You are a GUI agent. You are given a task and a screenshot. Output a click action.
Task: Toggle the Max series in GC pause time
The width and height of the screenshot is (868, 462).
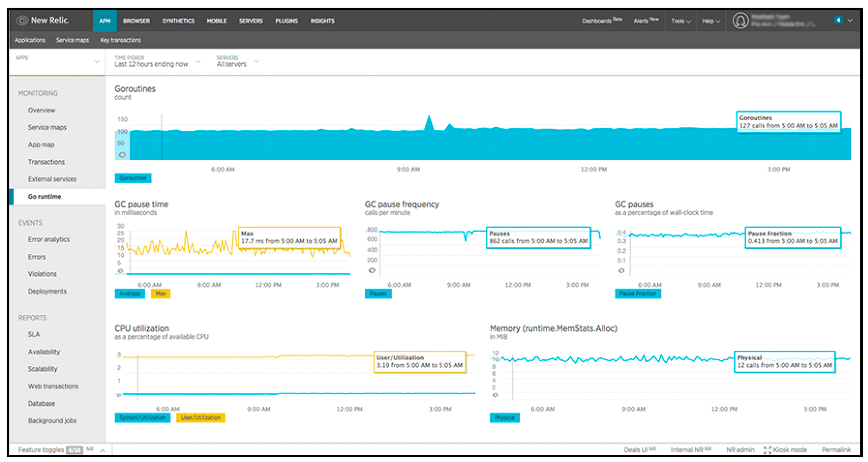point(161,293)
